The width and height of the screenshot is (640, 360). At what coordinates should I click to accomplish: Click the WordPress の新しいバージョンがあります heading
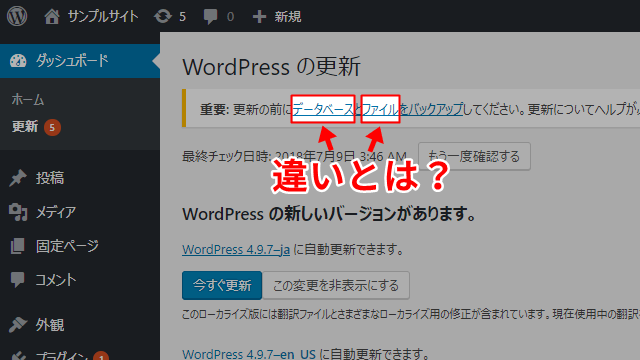(x=329, y=214)
